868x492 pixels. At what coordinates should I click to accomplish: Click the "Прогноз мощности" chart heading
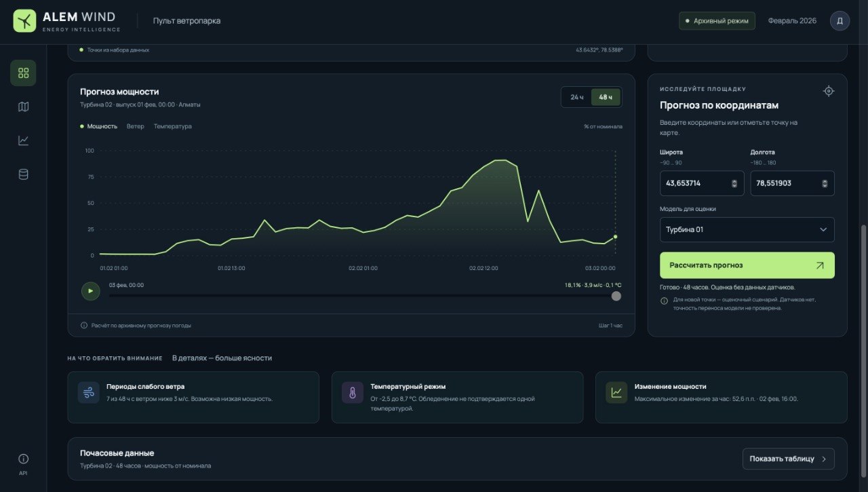coord(119,92)
